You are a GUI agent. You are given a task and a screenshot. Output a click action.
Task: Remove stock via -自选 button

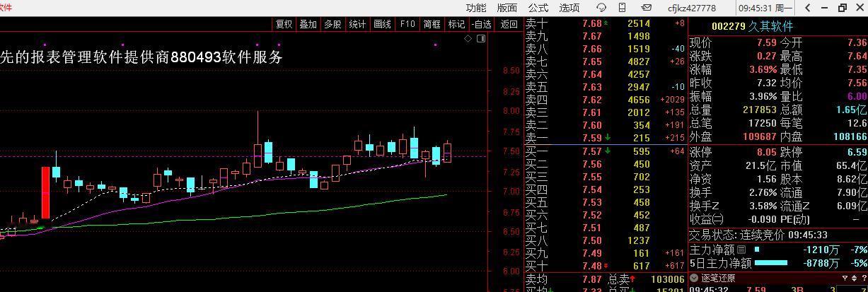point(480,24)
